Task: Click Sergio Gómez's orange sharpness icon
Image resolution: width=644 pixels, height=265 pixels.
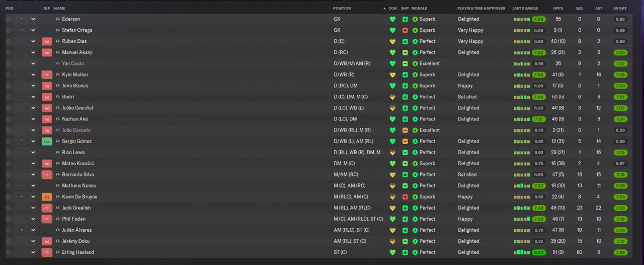Action: (405, 141)
